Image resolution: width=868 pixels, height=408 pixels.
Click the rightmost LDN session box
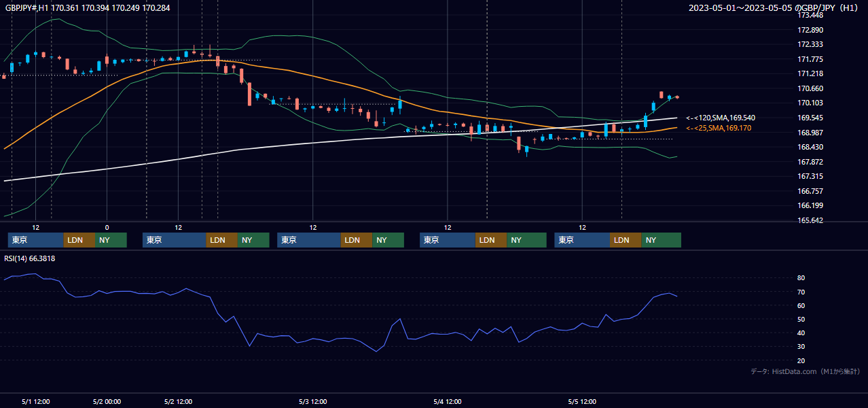click(626, 240)
